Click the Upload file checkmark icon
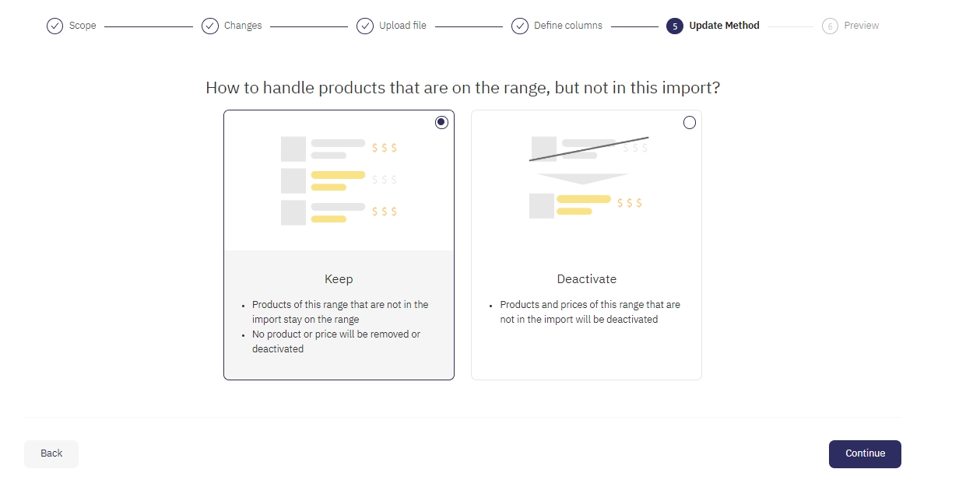 click(x=365, y=26)
